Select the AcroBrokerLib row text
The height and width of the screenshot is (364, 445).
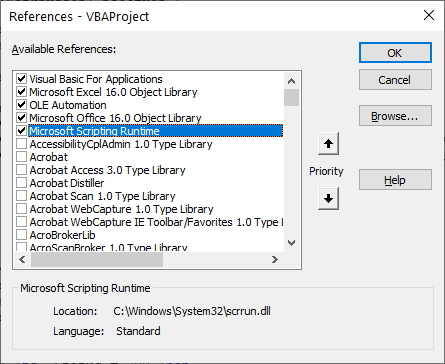click(62, 235)
